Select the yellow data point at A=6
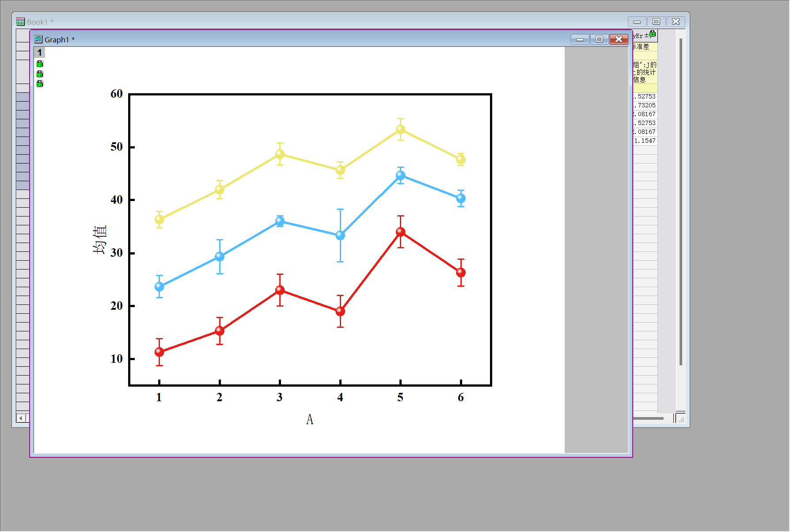The width and height of the screenshot is (790, 532). [x=461, y=160]
